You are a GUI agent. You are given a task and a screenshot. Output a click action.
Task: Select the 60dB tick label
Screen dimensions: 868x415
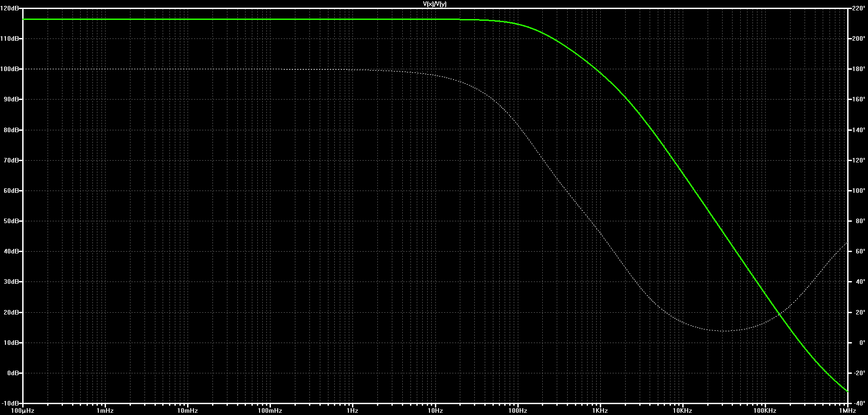pos(11,191)
